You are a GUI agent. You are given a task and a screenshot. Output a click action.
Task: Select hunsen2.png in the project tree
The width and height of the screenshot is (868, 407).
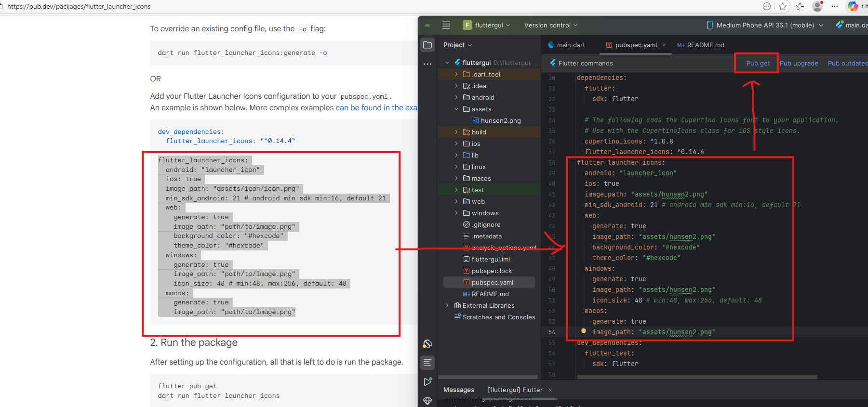tap(500, 120)
